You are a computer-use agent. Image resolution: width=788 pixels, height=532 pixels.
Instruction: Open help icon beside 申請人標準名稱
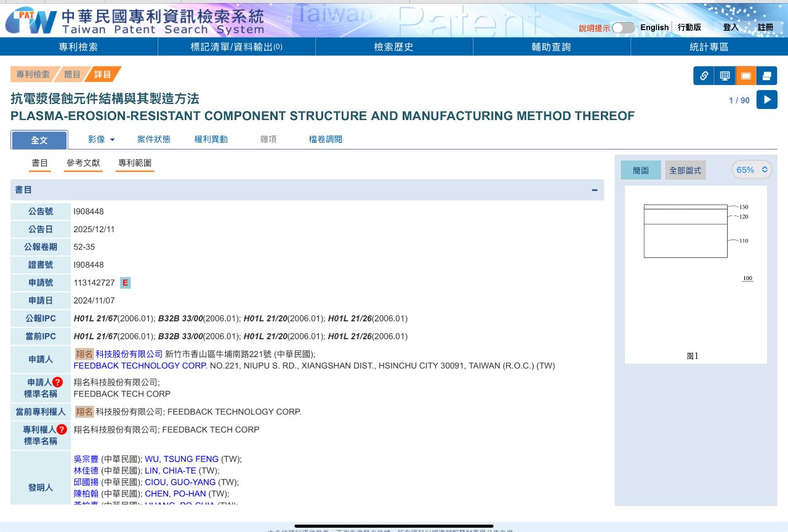coord(57,382)
